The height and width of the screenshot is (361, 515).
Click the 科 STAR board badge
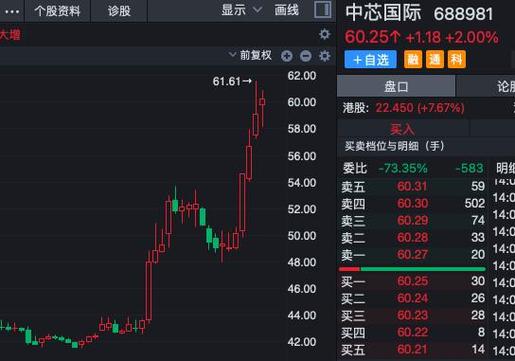click(457, 60)
